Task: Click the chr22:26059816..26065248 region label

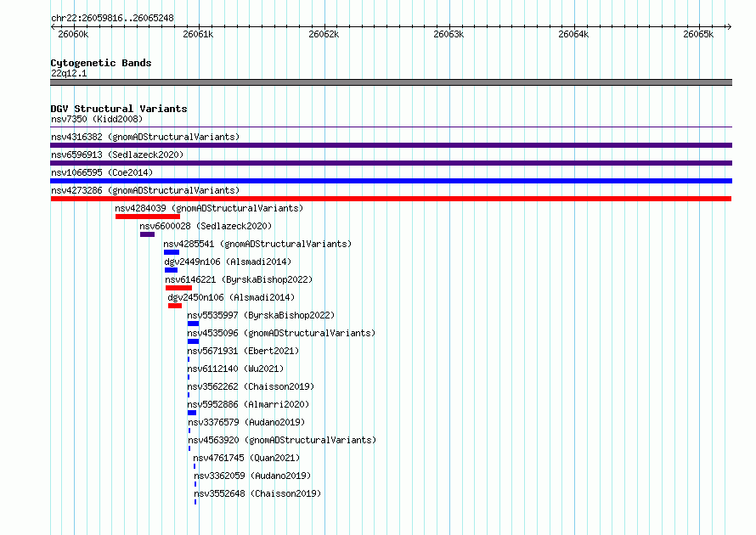Action: pyautogui.click(x=112, y=19)
